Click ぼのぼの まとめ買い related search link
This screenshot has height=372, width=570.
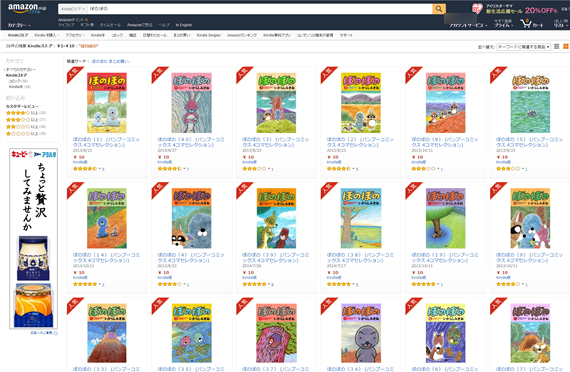[111, 61]
